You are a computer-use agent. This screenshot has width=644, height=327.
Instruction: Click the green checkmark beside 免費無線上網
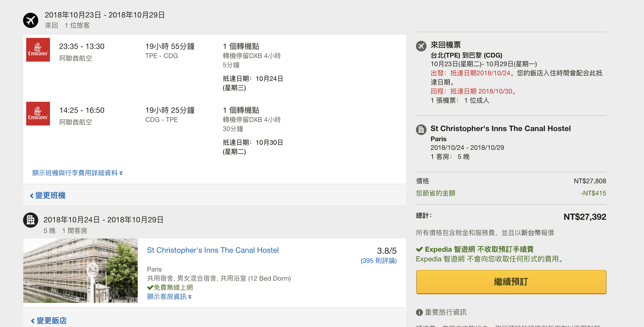[150, 287]
